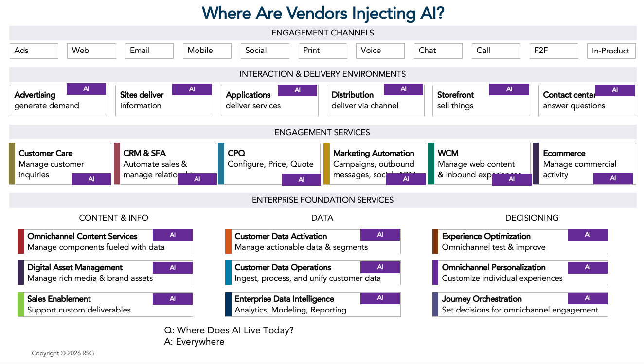Click the green swatch beside Sales Enablement
Screen dimensions: 644x364
(x=20, y=305)
